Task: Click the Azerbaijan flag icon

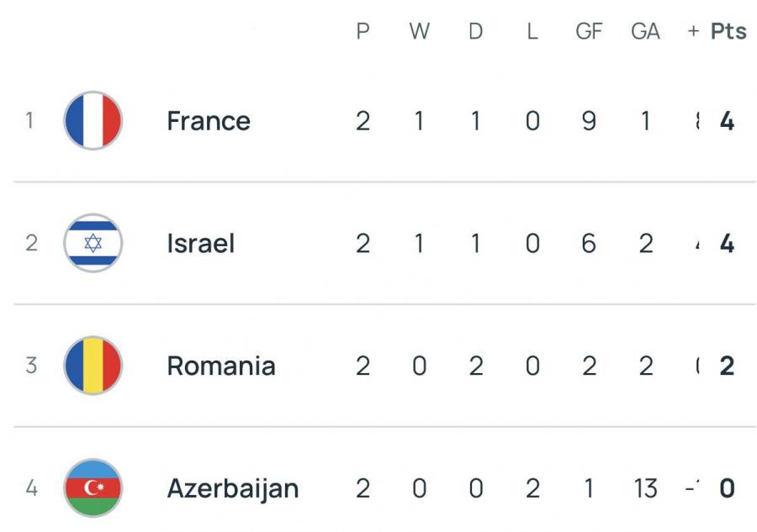Action: (x=93, y=488)
